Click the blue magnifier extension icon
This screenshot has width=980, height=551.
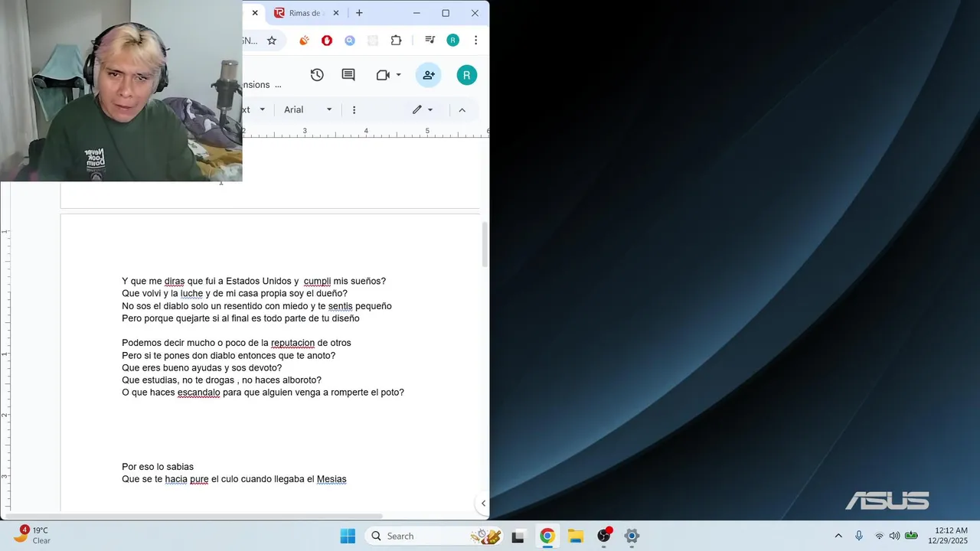tap(350, 41)
